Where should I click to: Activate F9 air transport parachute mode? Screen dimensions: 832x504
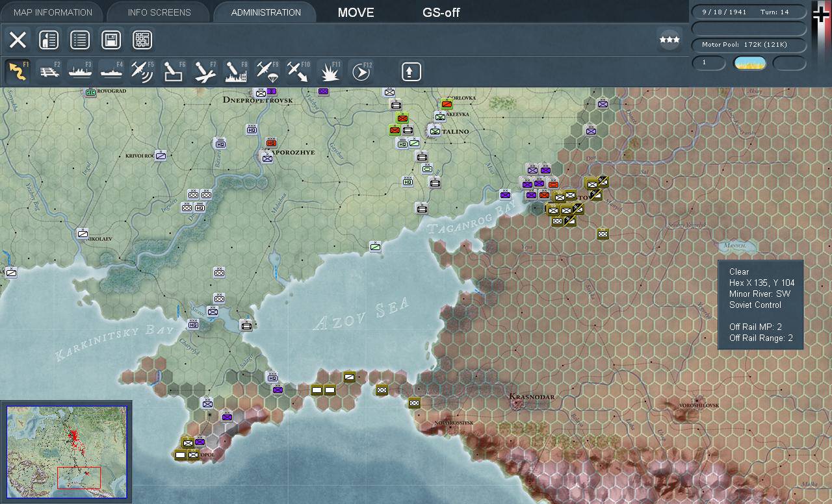pyautogui.click(x=268, y=71)
